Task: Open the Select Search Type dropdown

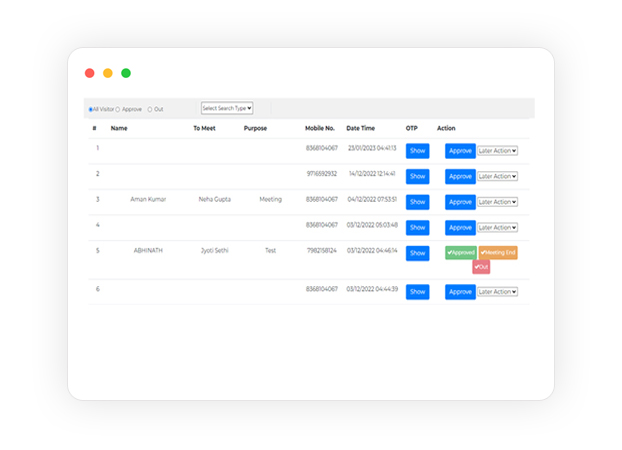Action: 227,108
